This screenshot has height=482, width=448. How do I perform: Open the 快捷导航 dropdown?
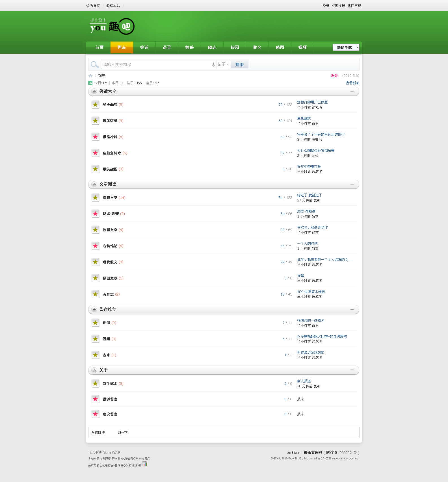point(346,47)
